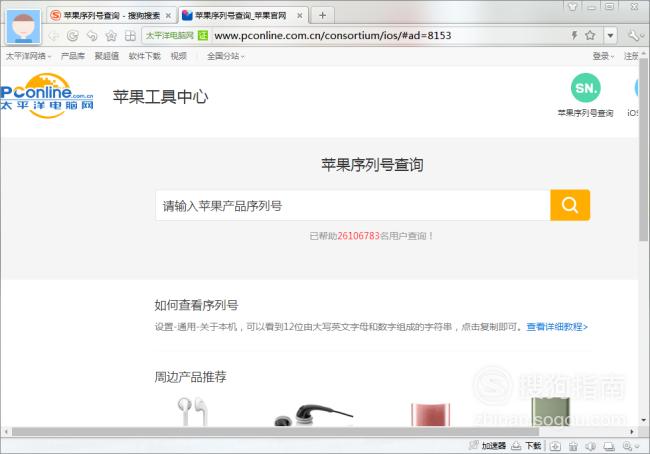Screen dimensions: 650x454
Task: Open 下载 downloads in status bar
Action: (526, 446)
